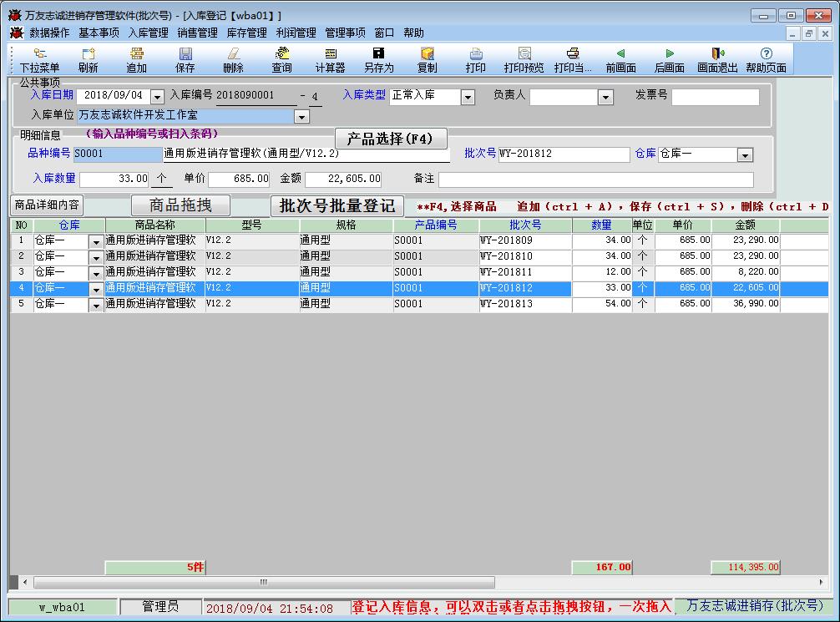Open the 帮助 menu
This screenshot has height=622, width=840.
coord(413,33)
